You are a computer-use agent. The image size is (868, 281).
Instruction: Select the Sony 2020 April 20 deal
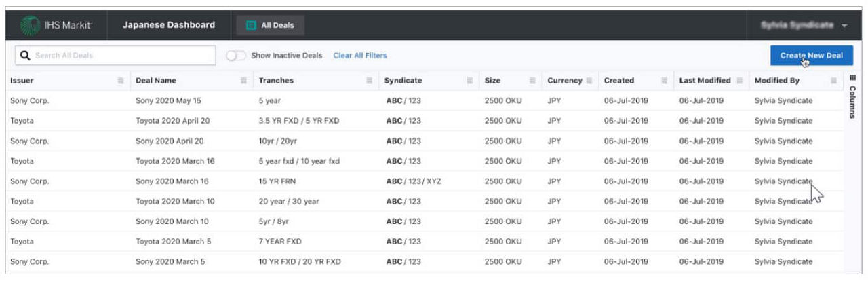(x=170, y=141)
